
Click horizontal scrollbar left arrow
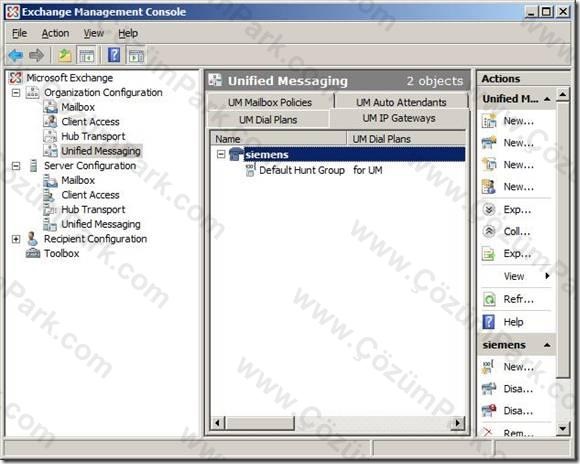[x=218, y=423]
